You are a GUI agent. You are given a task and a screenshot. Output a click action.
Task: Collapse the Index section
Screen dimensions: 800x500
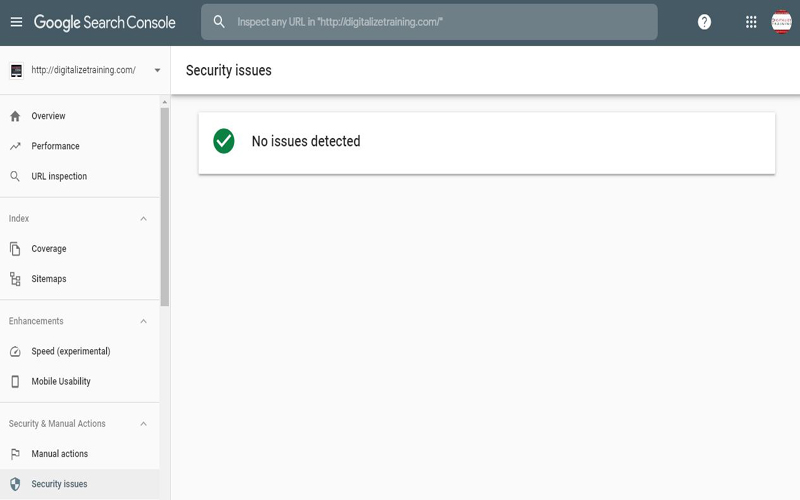pos(143,219)
